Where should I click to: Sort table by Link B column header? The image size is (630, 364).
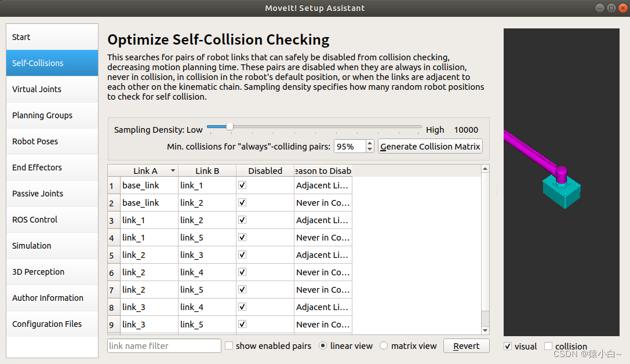(x=207, y=171)
